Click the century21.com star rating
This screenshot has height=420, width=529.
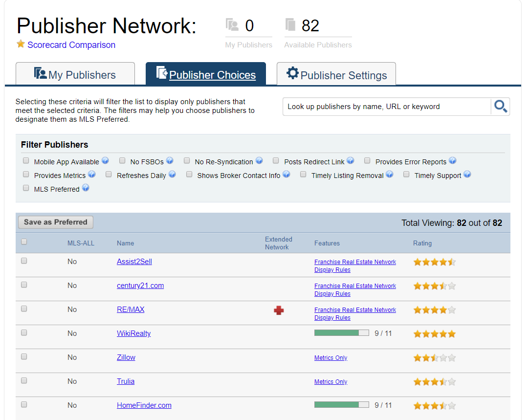pos(435,286)
